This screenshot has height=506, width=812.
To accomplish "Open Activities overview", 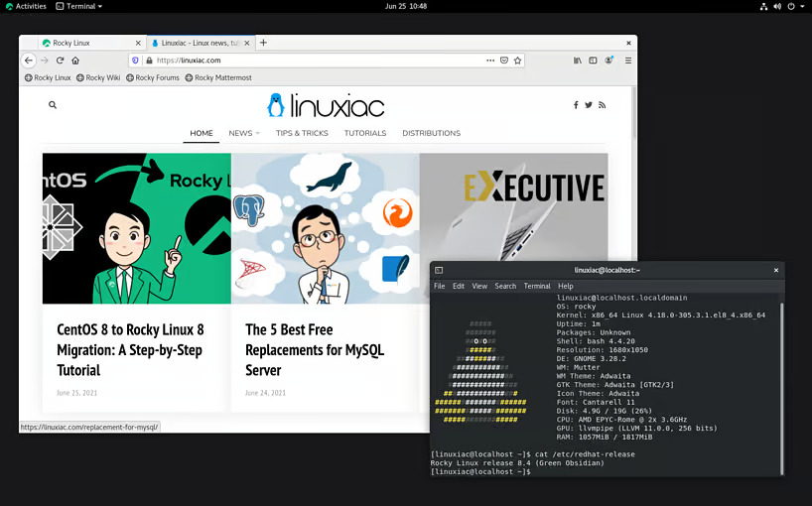I will tap(26, 6).
